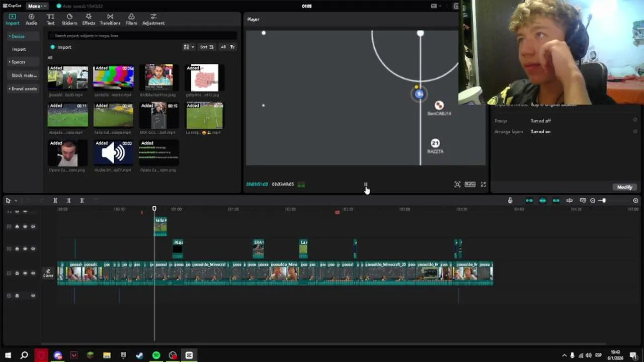Screen dimensions: 644x362
Task: Switch to the Stickers tab
Action: pos(69,20)
